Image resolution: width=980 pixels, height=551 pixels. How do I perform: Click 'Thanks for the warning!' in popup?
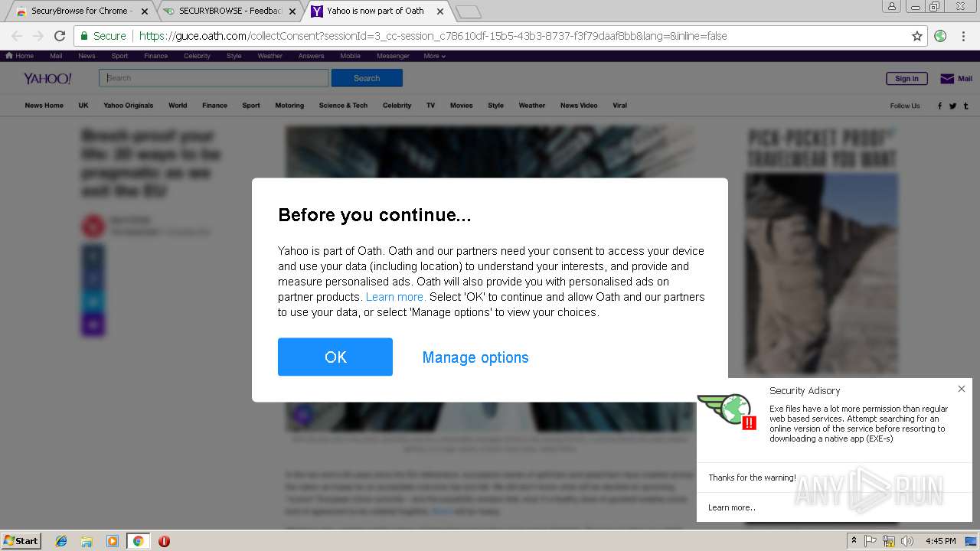[752, 478]
